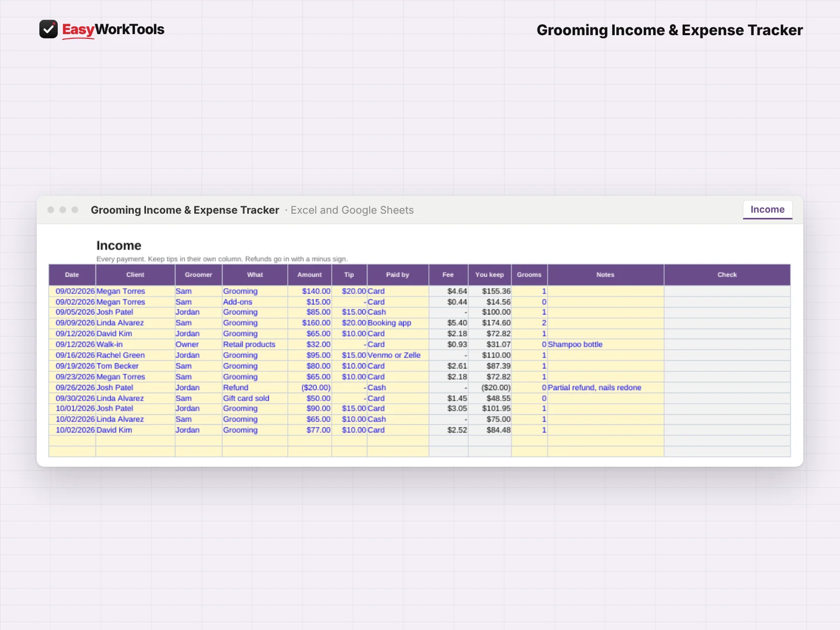The height and width of the screenshot is (630, 840).
Task: Click the Tom Becker client cell
Action: coord(135,366)
